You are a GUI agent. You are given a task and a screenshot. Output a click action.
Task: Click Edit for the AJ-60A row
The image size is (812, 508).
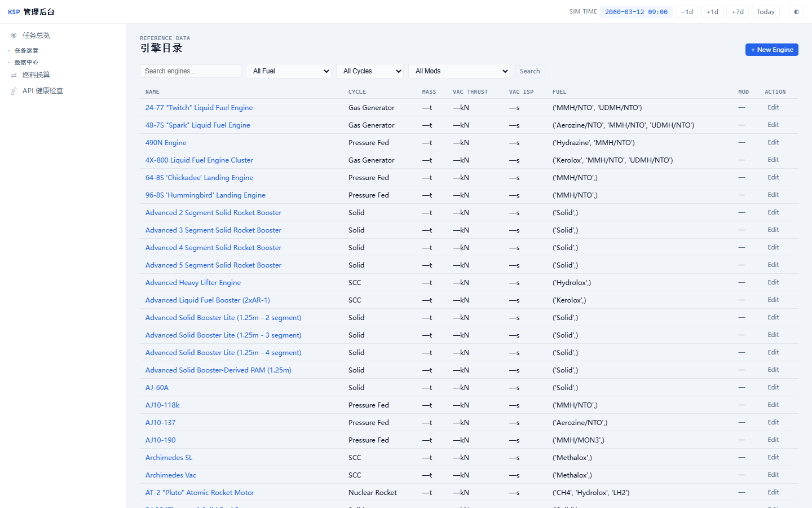(x=773, y=387)
